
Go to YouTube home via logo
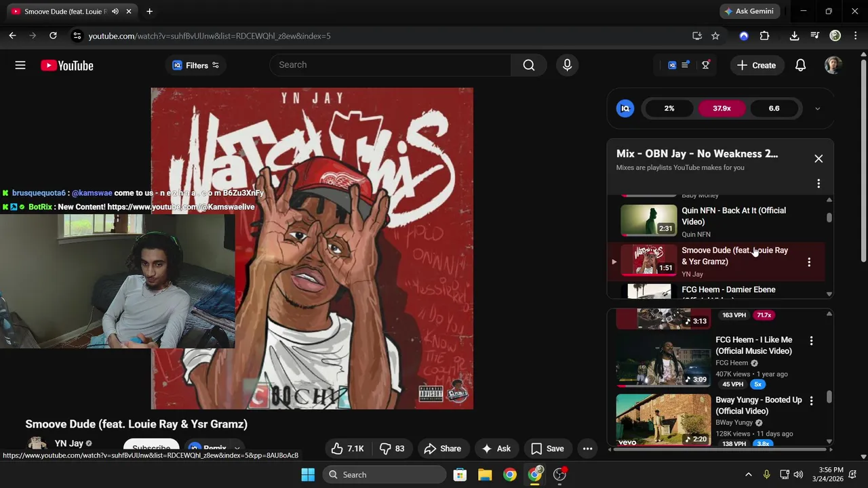click(66, 65)
